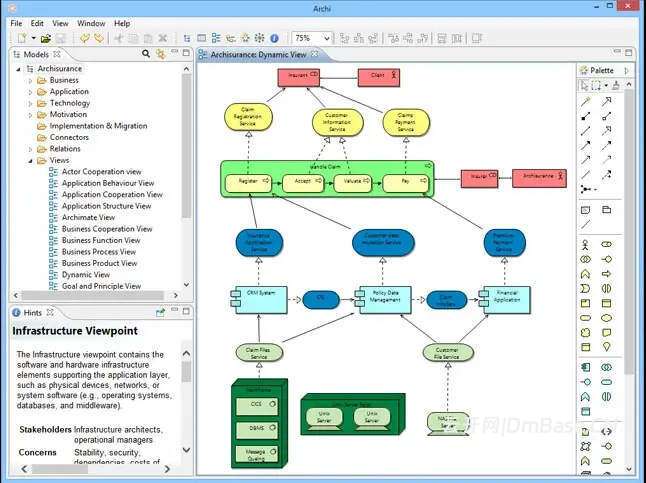Image resolution: width=646 pixels, height=483 pixels.
Task: Click the blue Hints info toolbar icon
Action: (274, 38)
